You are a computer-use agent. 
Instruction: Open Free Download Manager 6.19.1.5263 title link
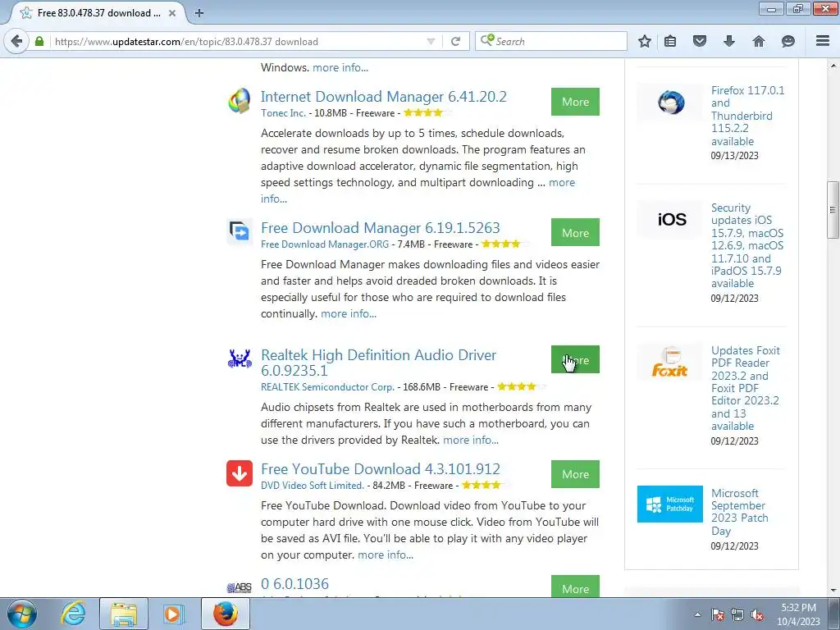coord(381,228)
